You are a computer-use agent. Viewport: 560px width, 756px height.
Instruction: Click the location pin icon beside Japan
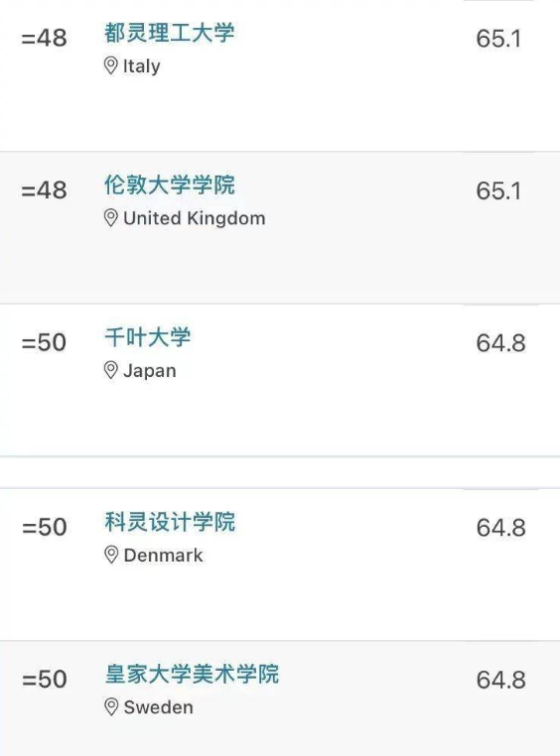point(110,371)
